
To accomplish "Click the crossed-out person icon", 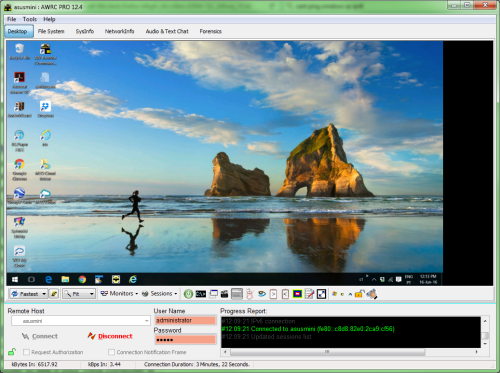I will 249,294.
